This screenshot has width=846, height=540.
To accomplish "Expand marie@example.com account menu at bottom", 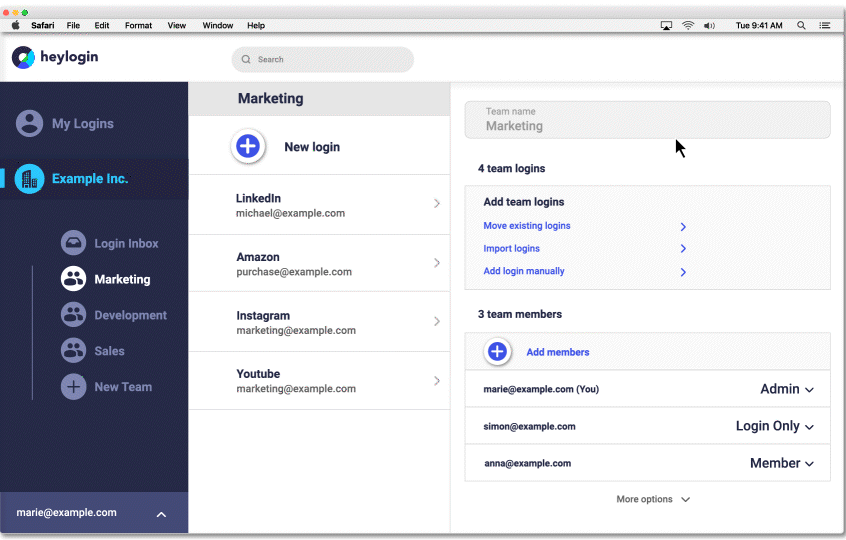I will (x=161, y=514).
